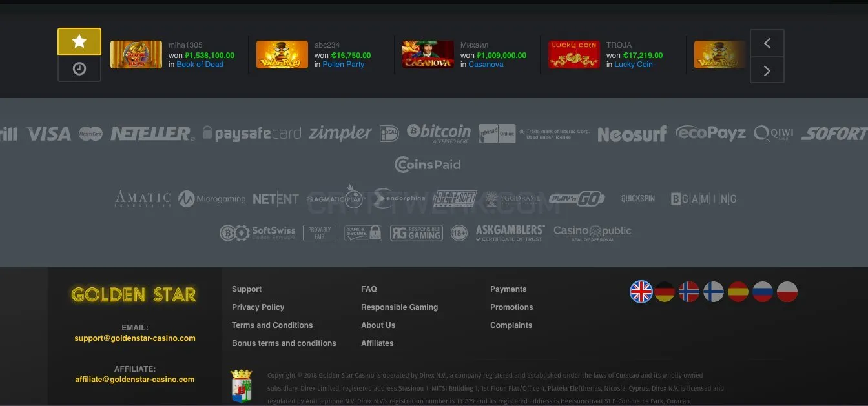The image size is (868, 406).
Task: Switch language to Norwegian flag
Action: (689, 292)
